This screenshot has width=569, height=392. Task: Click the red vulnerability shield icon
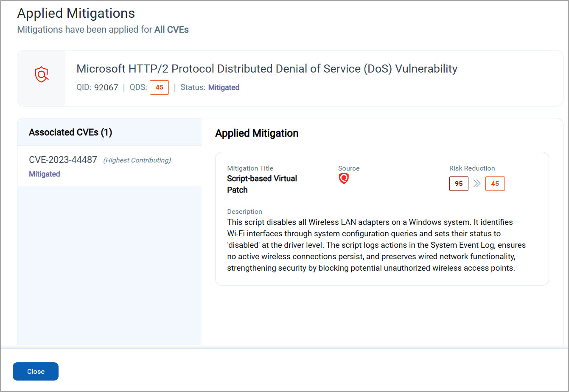[41, 75]
